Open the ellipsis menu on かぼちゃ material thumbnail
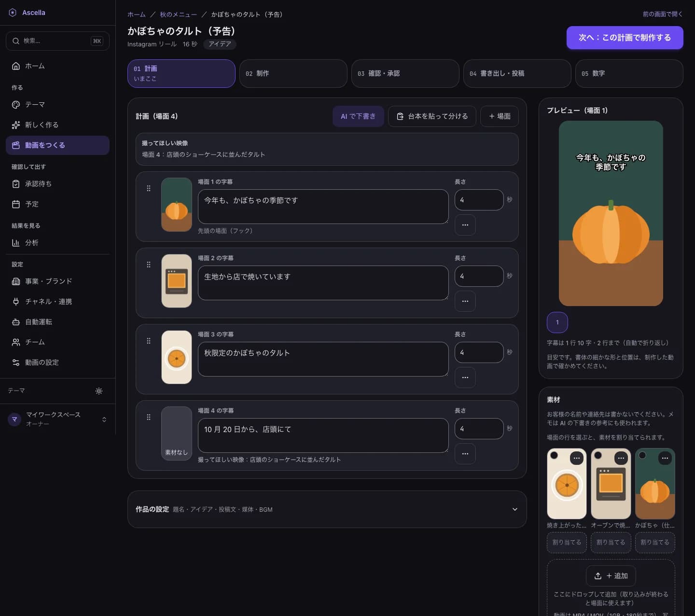695x616 pixels. tap(665, 458)
